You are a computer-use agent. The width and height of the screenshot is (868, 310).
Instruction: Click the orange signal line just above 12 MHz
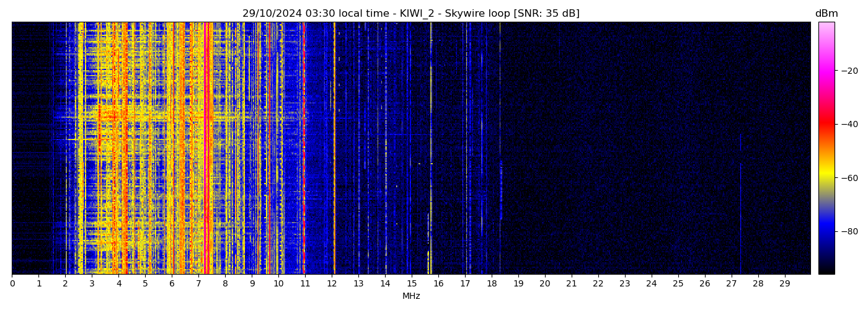coord(334,149)
